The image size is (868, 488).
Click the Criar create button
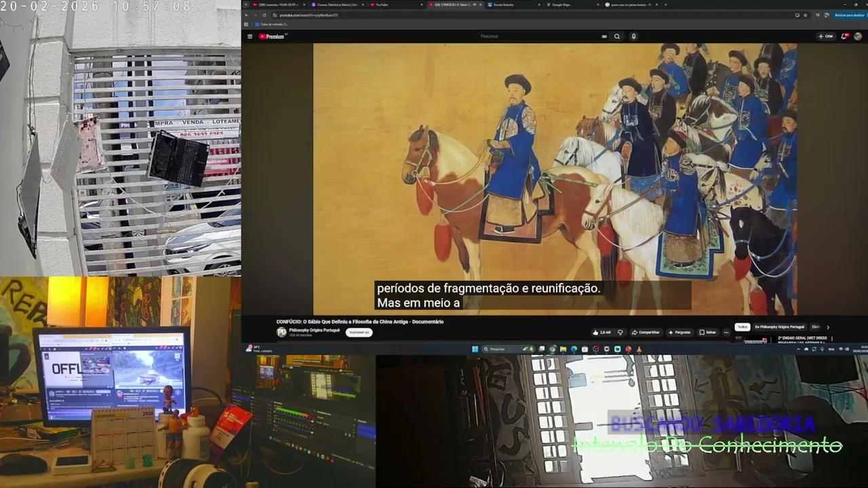tap(826, 37)
